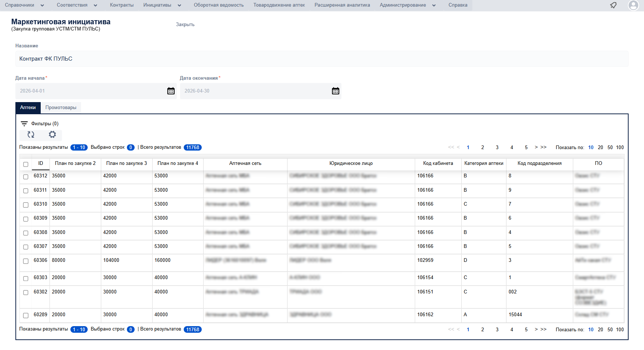Show 50 results per page at top
The height and width of the screenshot is (350, 644).
610,147
